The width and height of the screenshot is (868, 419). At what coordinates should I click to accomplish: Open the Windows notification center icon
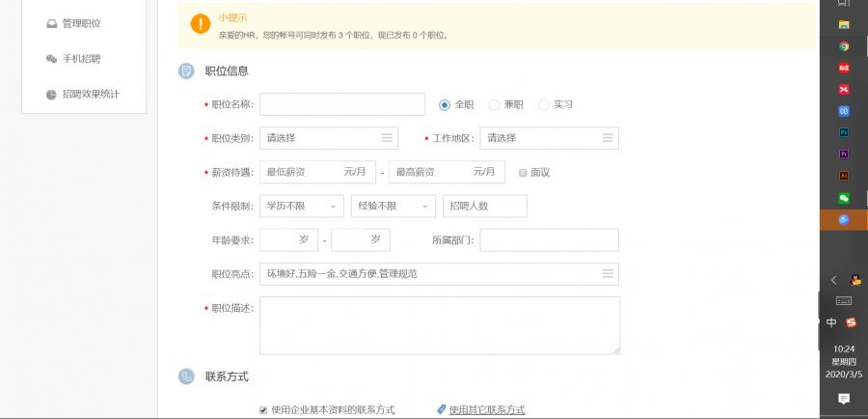click(843, 399)
